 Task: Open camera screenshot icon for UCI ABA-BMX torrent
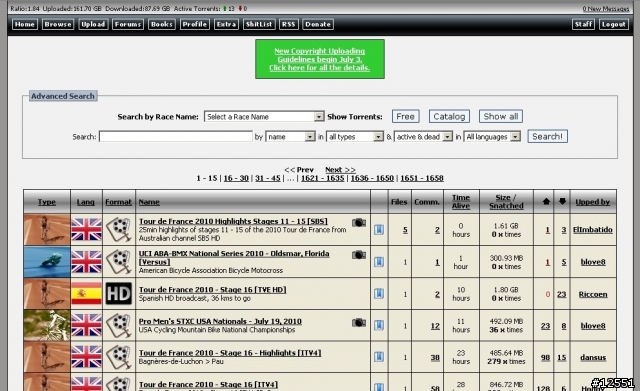pyautogui.click(x=359, y=255)
